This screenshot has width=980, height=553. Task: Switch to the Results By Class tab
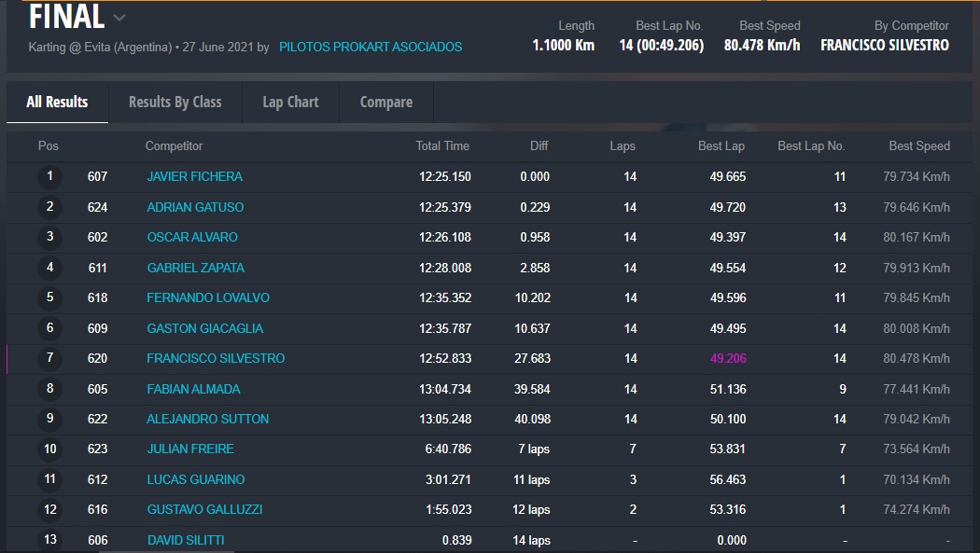pyautogui.click(x=175, y=102)
